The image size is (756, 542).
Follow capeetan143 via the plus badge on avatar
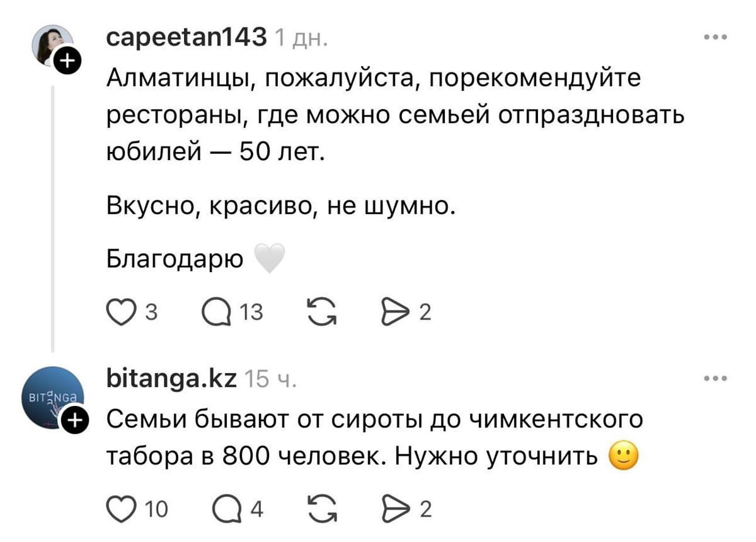coord(68,60)
